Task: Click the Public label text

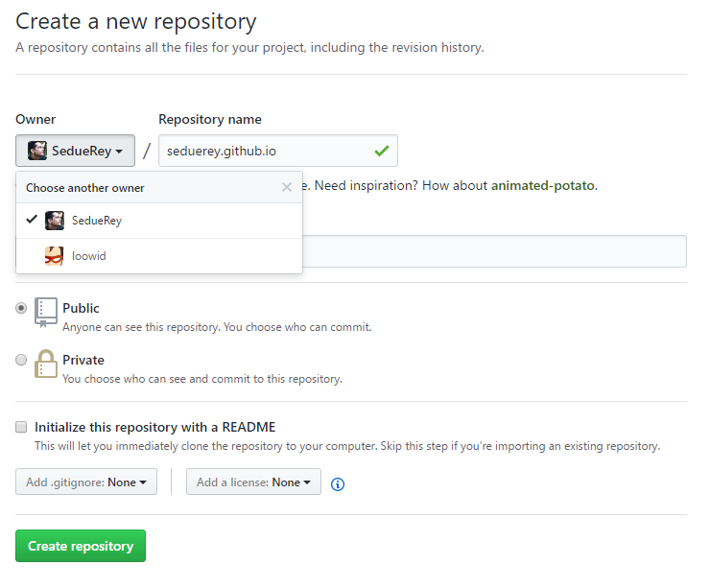Action: pos(81,308)
